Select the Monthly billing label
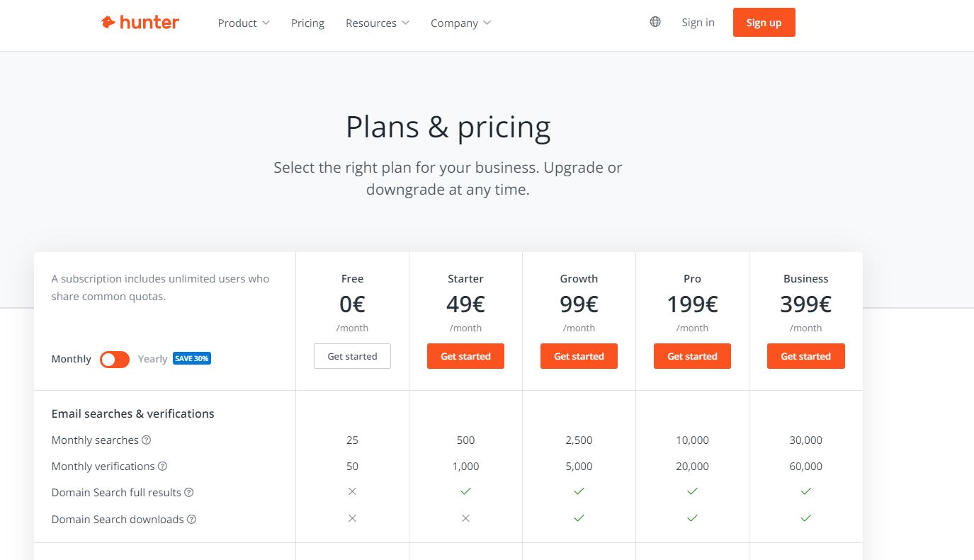Viewport: 974px width, 560px height. coord(71,359)
